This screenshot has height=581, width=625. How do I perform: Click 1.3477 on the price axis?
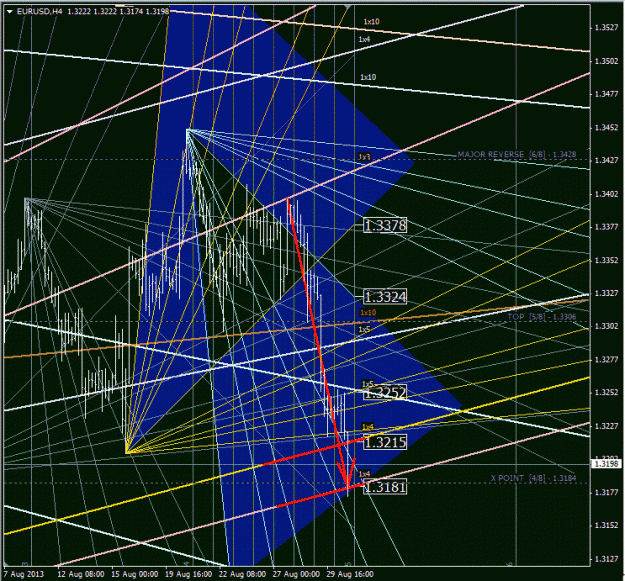tap(606, 94)
